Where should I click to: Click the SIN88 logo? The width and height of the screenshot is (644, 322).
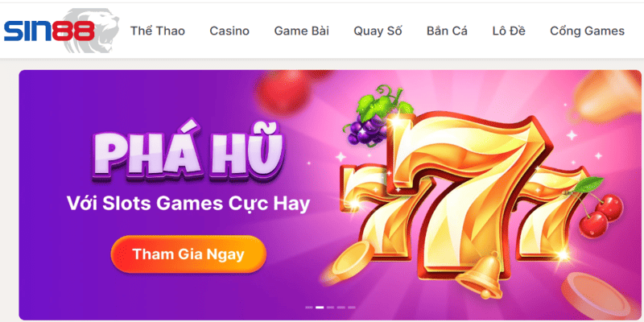[x=49, y=31]
